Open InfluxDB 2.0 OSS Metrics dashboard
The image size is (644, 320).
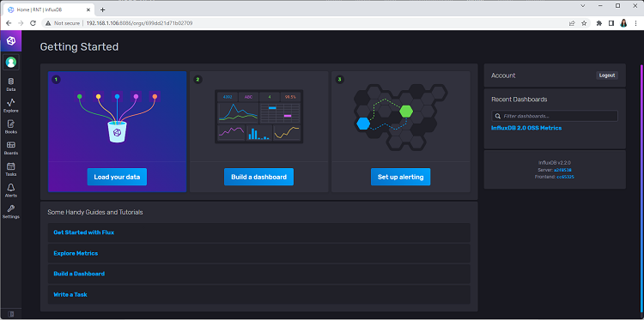526,128
